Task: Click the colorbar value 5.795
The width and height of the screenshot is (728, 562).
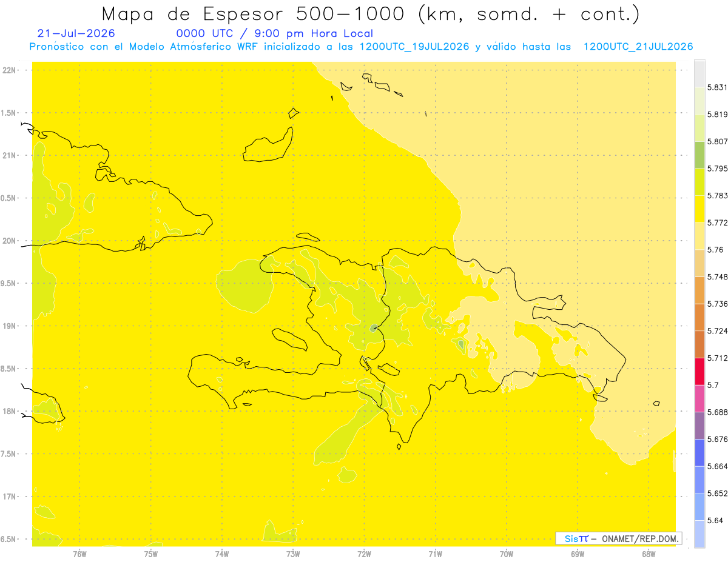Action: pyautogui.click(x=717, y=169)
